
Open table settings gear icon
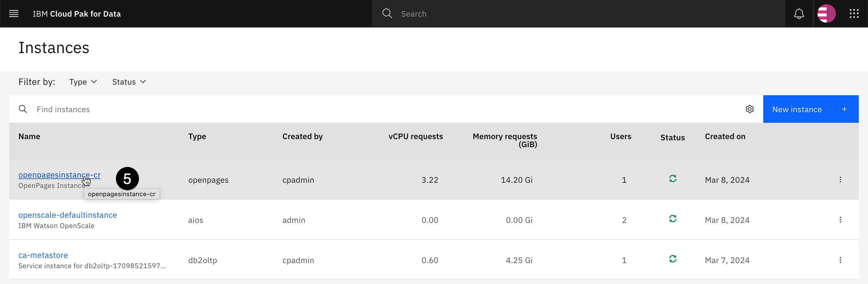pyautogui.click(x=749, y=109)
